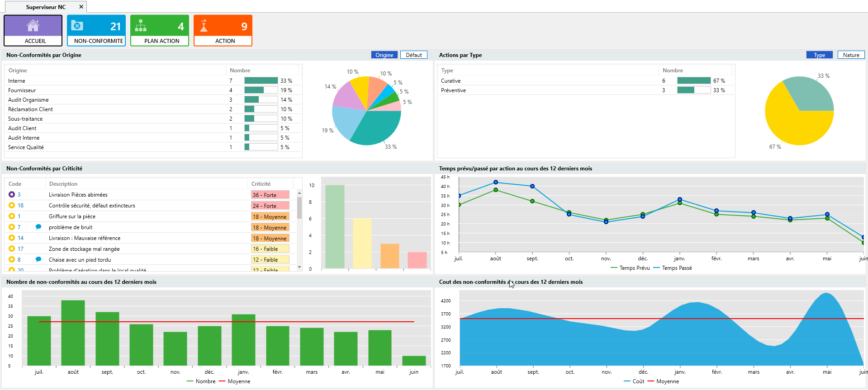The image size is (868, 390).
Task: Click the status circle icon for code 7
Action: click(12, 227)
